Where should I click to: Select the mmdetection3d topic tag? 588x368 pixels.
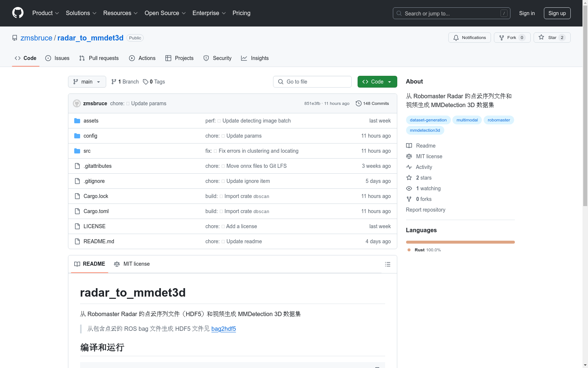(425, 130)
